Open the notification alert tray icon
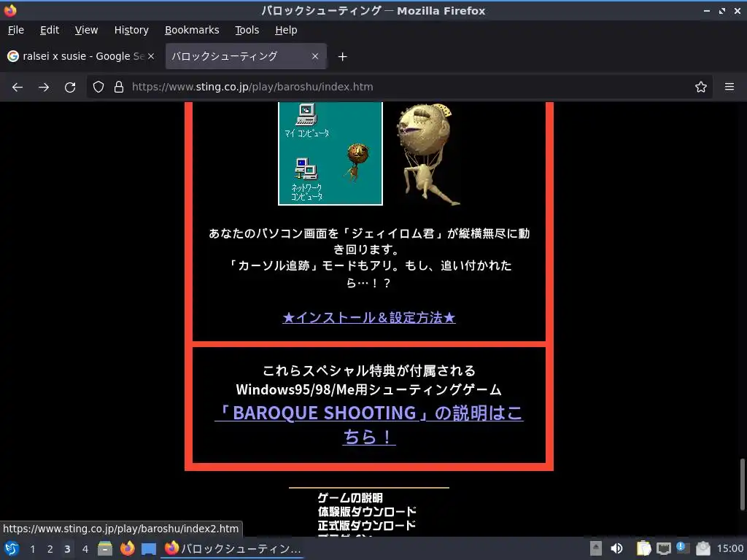This screenshot has width=747, height=560. (683, 548)
